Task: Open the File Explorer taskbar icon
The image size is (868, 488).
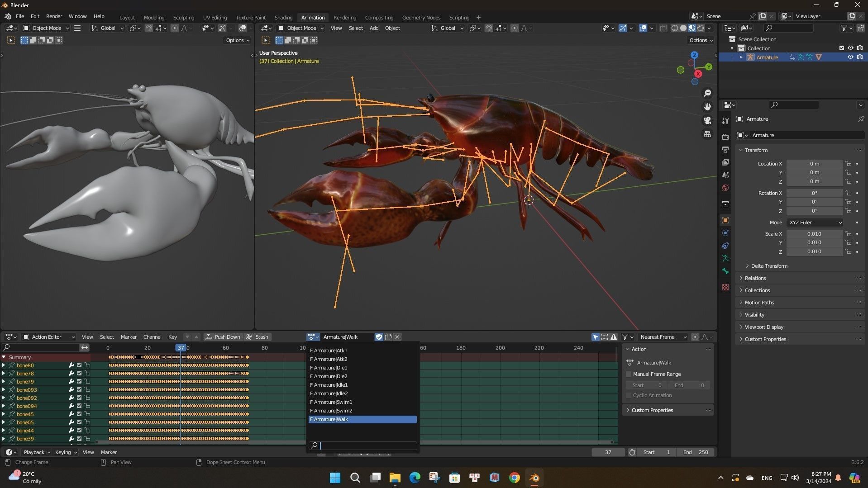Action: coord(395,478)
